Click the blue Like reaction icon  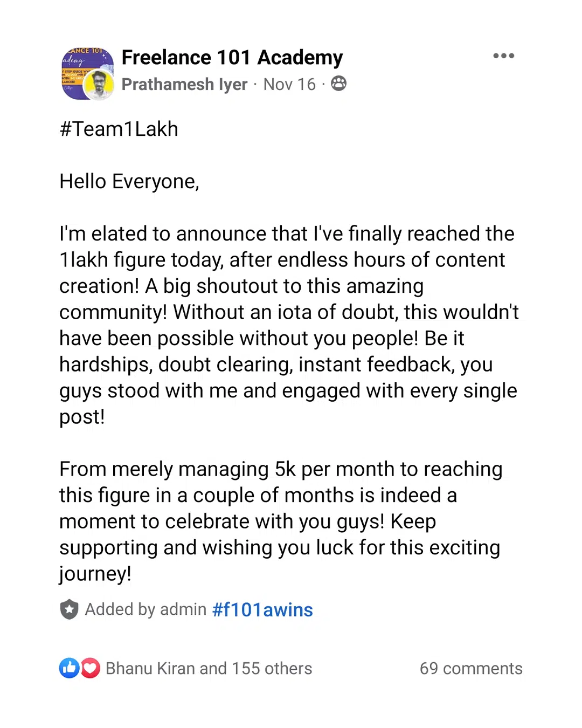click(x=70, y=668)
